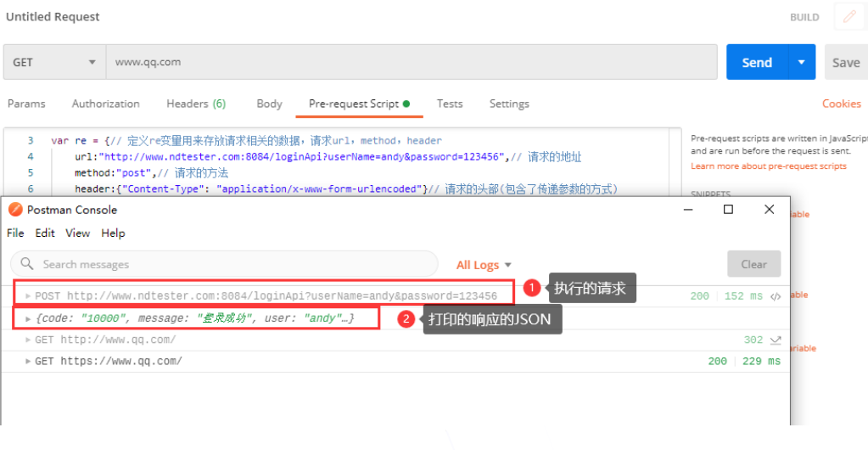The image size is (868, 450).
Task: Click the blue Send button
Action: pos(757,62)
